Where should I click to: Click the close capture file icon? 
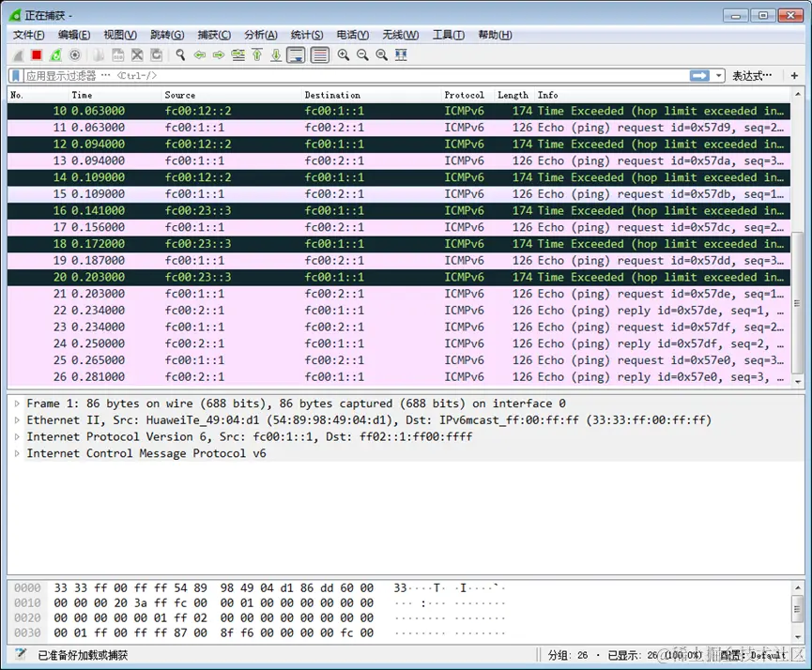point(137,54)
